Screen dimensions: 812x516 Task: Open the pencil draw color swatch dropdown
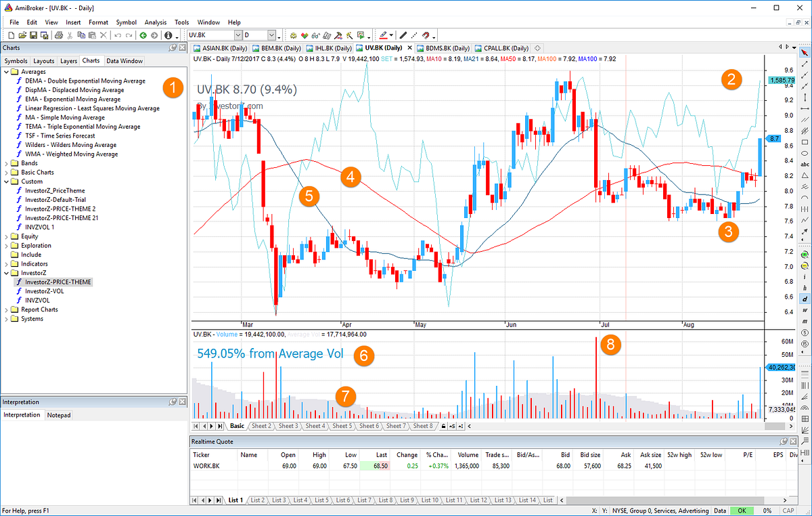[391, 35]
